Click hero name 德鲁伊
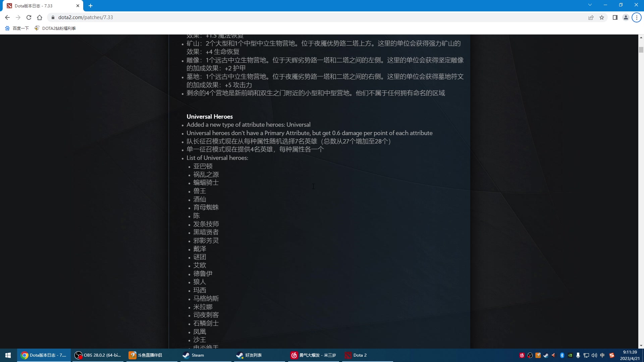The image size is (644, 362). 203,274
